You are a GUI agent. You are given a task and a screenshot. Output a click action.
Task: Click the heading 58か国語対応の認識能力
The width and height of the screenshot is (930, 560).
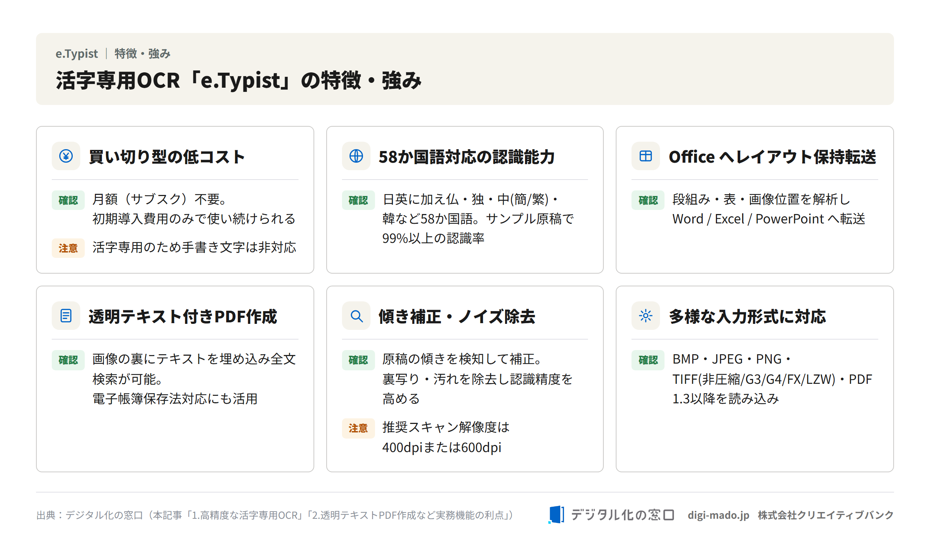pos(466,157)
